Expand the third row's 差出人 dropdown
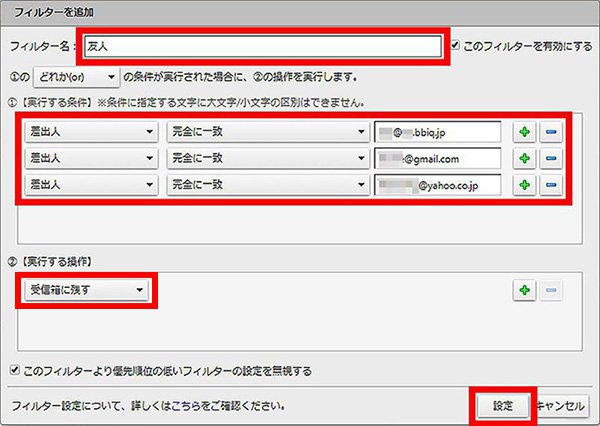The width and height of the screenshot is (600, 426). [91, 185]
